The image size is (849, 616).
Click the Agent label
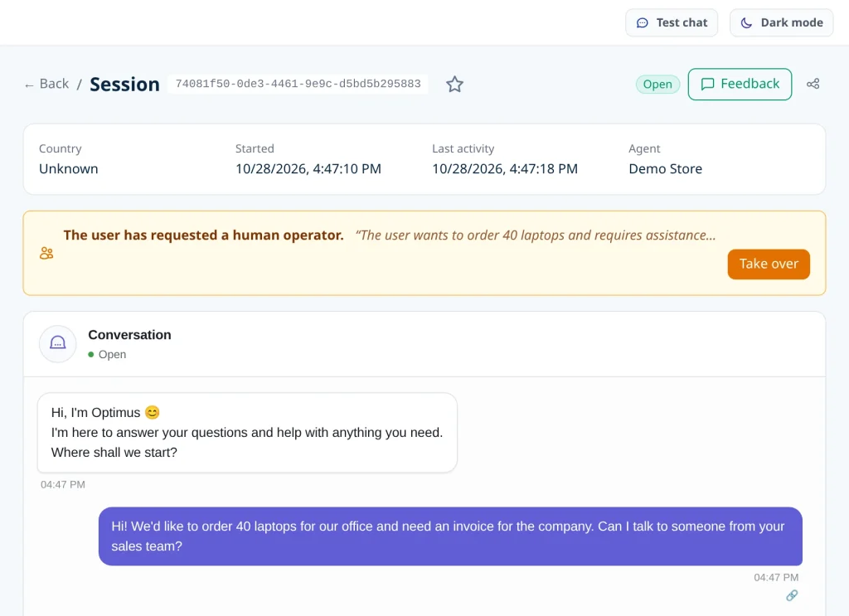click(x=644, y=148)
